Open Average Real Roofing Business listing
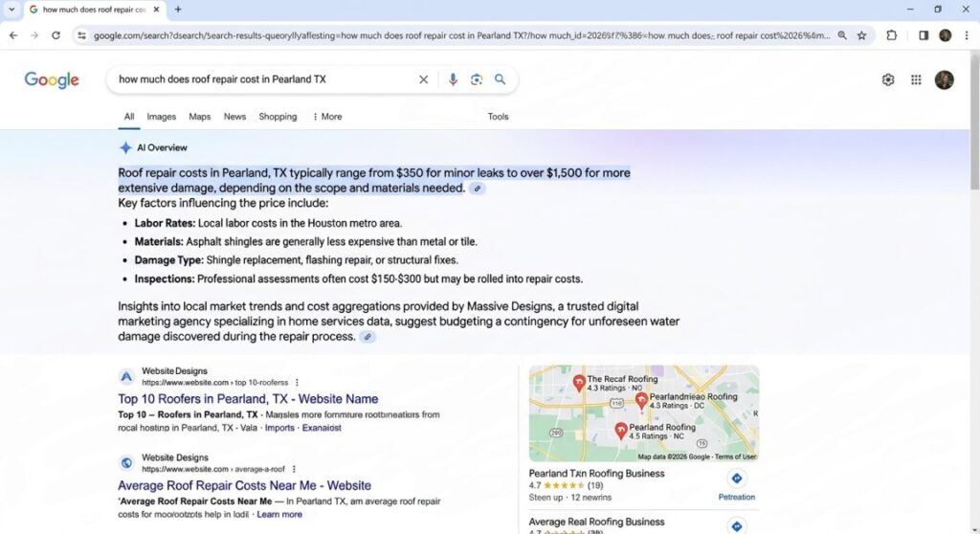The width and height of the screenshot is (980, 534). 596,522
